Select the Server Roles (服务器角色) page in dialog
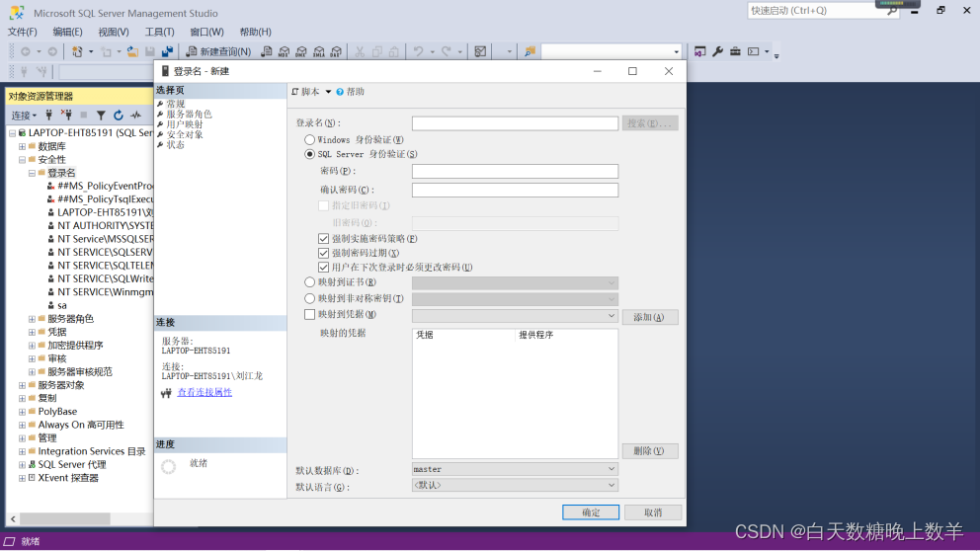This screenshot has height=551, width=980. [190, 115]
